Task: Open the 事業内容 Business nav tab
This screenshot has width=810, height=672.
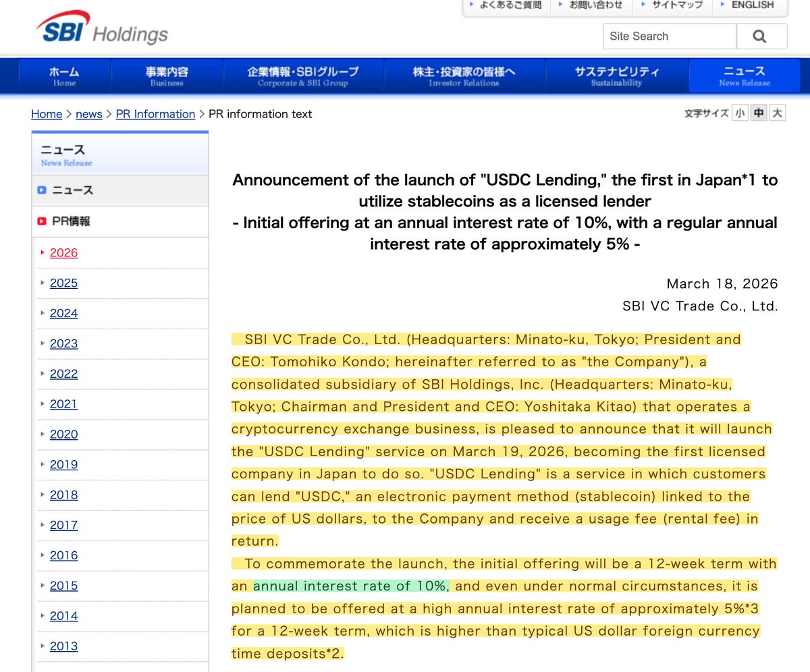Action: 167,76
